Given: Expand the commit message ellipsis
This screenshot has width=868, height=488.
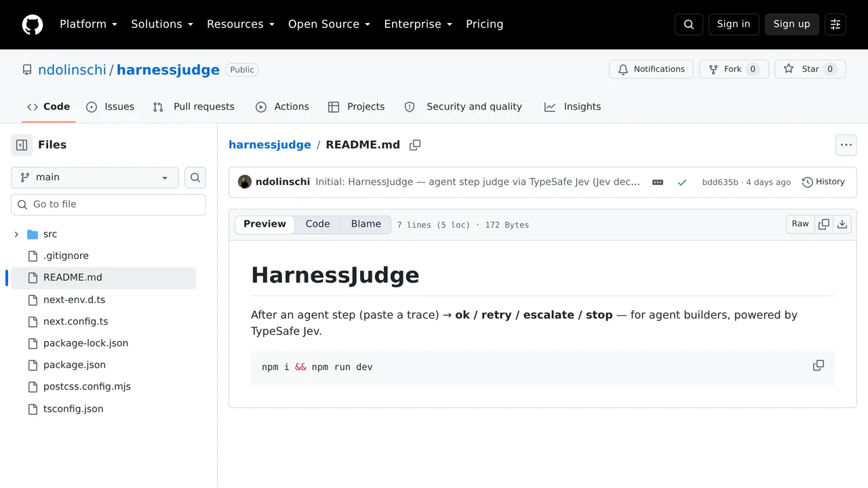Looking at the screenshot, I should point(658,182).
